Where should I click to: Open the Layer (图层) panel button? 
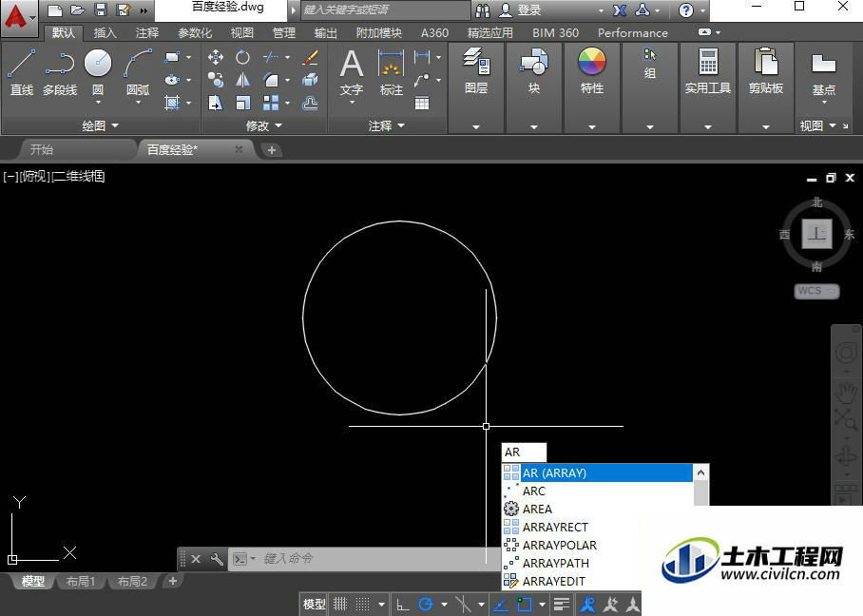click(476, 70)
